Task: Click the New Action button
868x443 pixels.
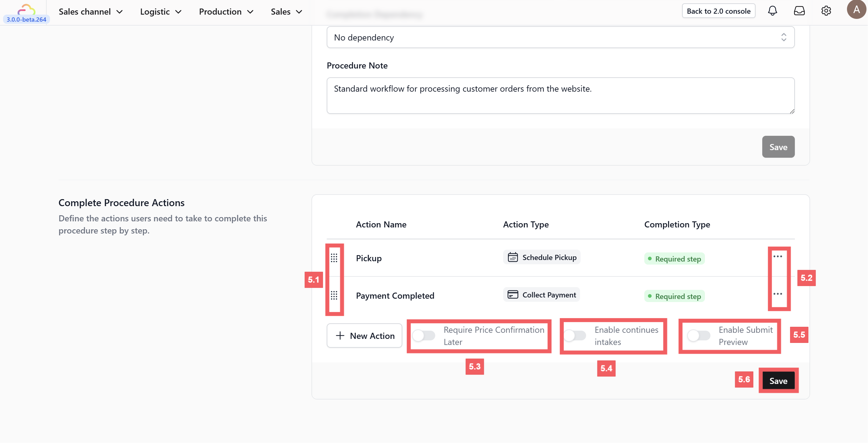Action: pos(365,336)
